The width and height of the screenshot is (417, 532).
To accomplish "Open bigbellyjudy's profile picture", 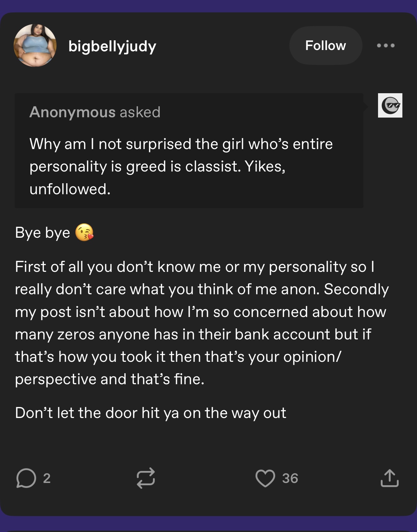I will pyautogui.click(x=35, y=45).
